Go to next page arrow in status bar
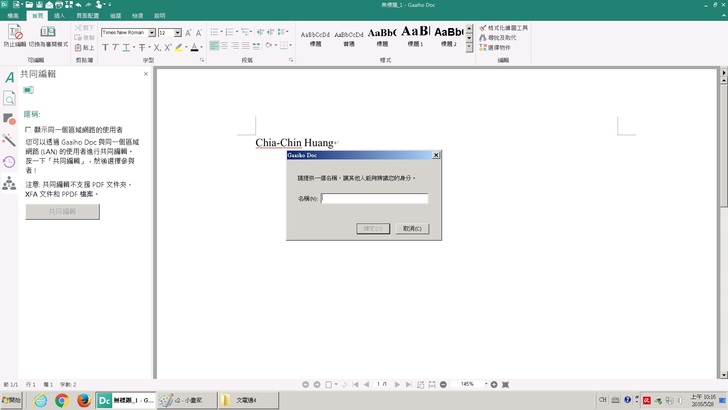This screenshot has width=728, height=410. tap(397, 384)
